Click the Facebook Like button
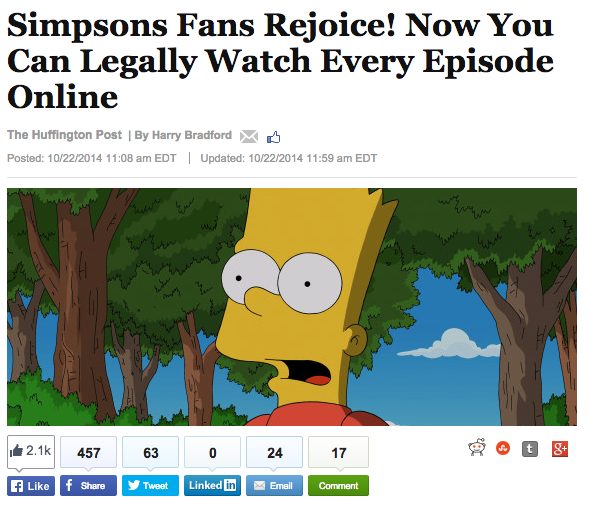 click(x=31, y=486)
